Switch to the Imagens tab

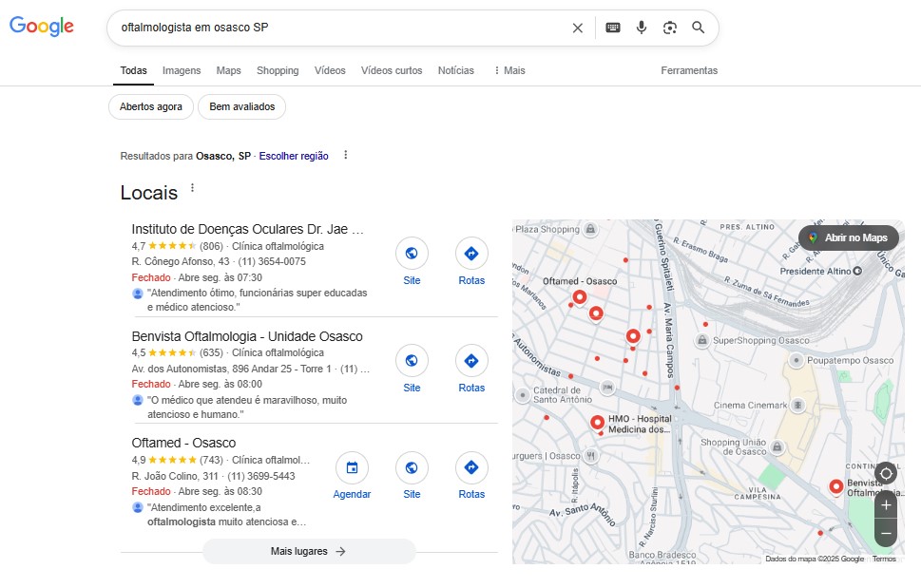(182, 70)
